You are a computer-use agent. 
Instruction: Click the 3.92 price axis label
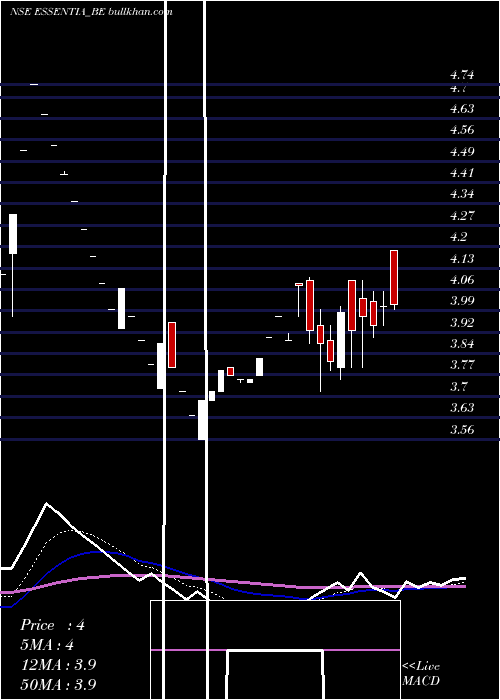462,323
